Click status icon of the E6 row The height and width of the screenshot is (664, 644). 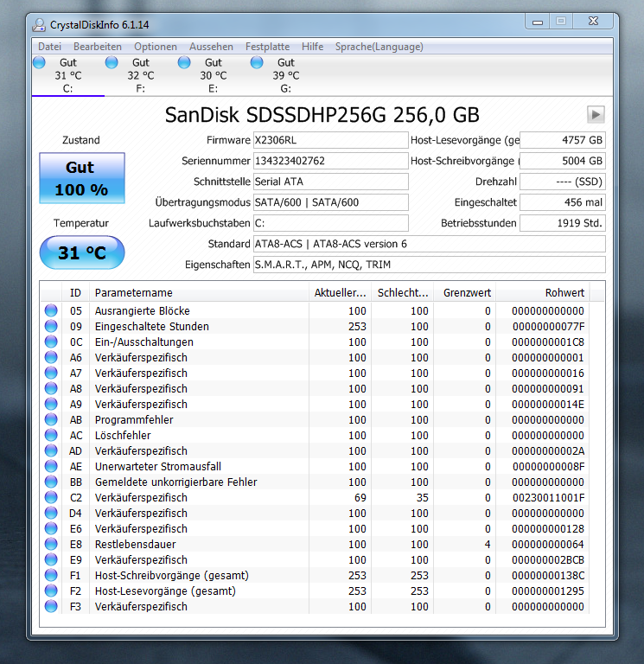51,529
